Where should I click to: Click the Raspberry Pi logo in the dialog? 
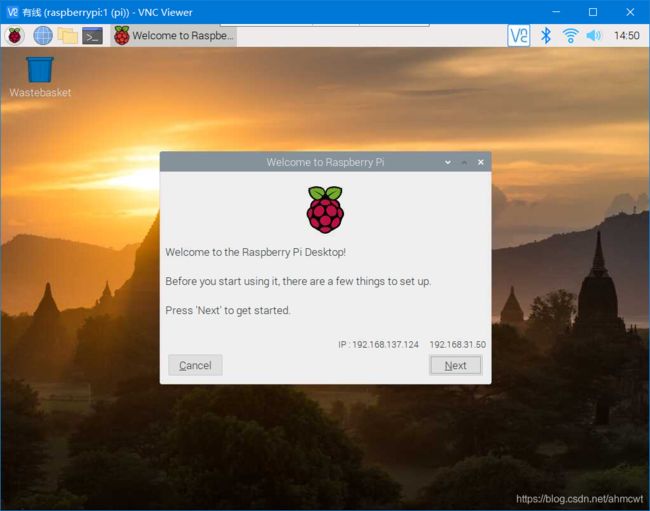[325, 210]
